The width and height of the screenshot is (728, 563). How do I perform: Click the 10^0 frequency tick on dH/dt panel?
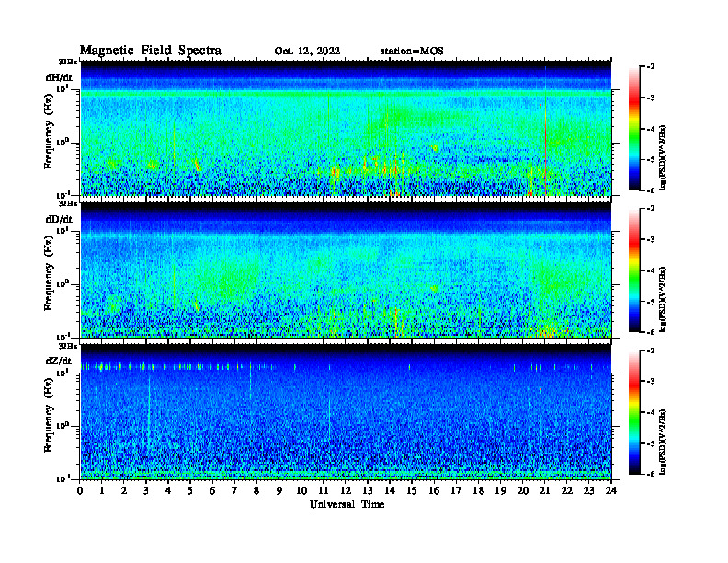[x=63, y=142]
